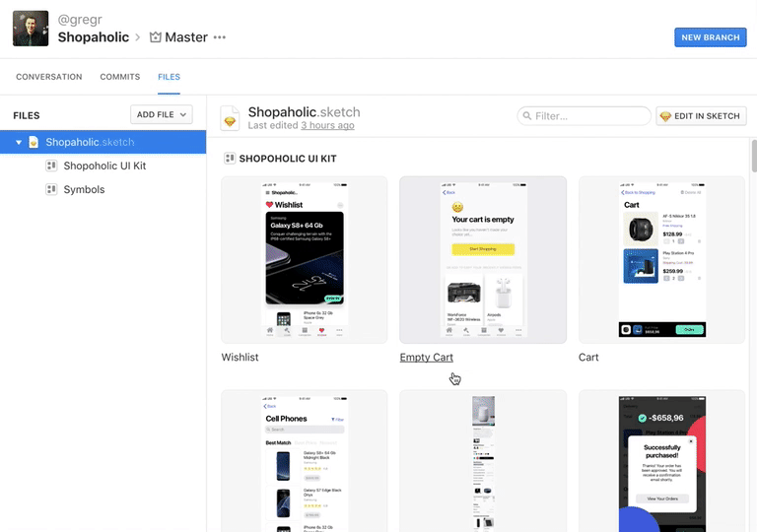Open the Cart artboard thumbnail
The height and width of the screenshot is (532, 757).
point(662,260)
